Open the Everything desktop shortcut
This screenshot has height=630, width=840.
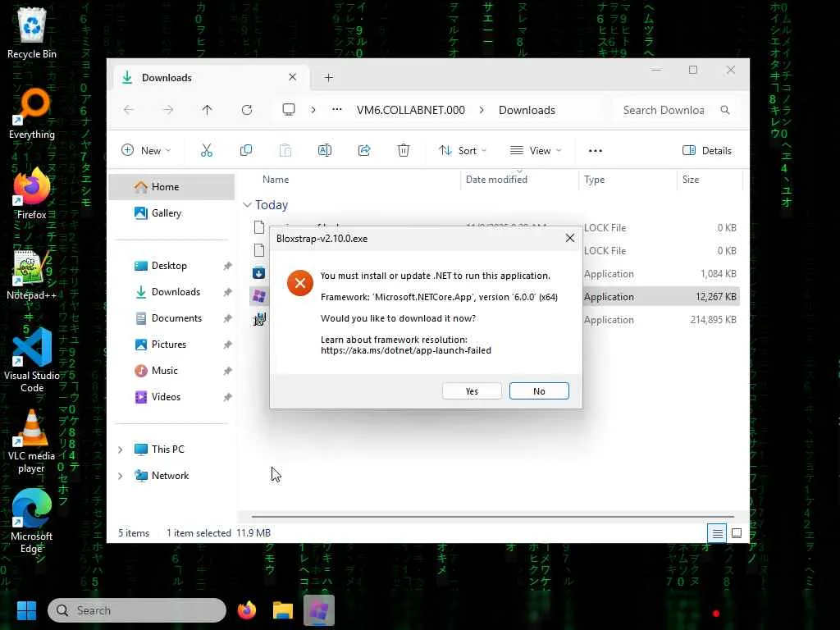32,114
